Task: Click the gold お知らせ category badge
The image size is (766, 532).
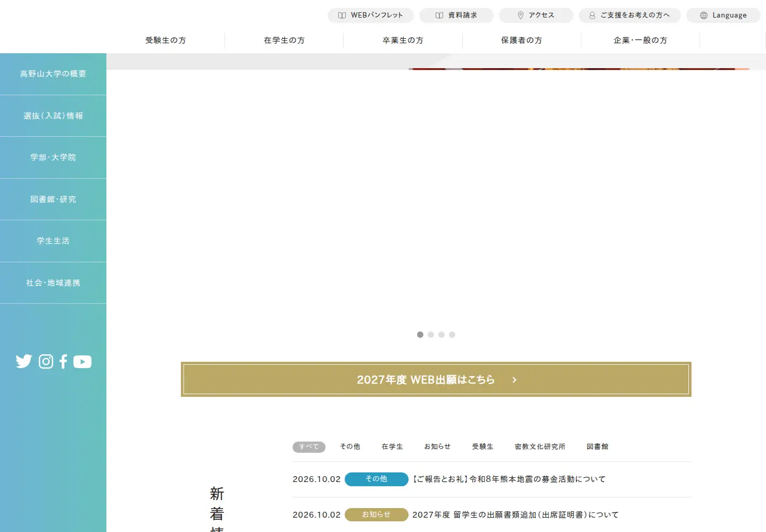Action: (x=377, y=515)
